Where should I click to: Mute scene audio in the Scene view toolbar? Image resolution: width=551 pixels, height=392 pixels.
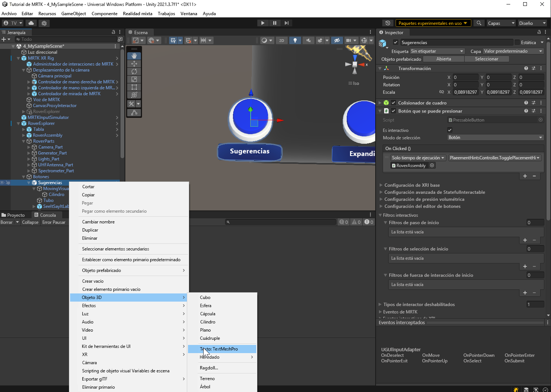[x=308, y=40]
